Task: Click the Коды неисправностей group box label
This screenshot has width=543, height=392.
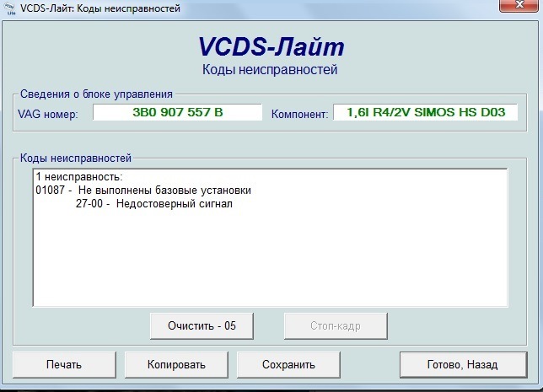Action: (76, 158)
